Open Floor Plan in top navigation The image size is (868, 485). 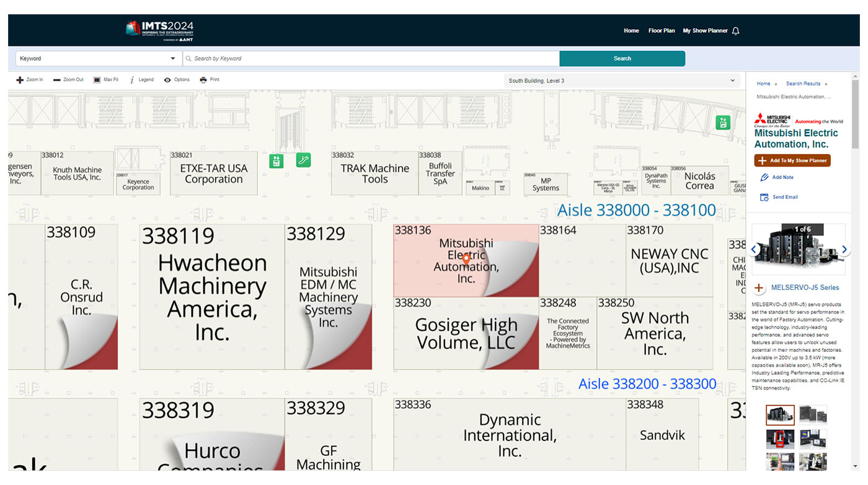coord(662,31)
